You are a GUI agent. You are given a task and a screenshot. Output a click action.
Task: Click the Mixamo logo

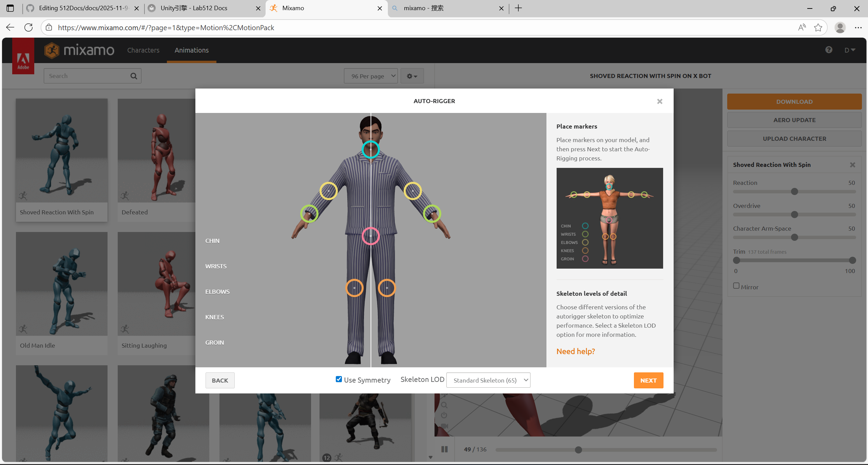[79, 50]
